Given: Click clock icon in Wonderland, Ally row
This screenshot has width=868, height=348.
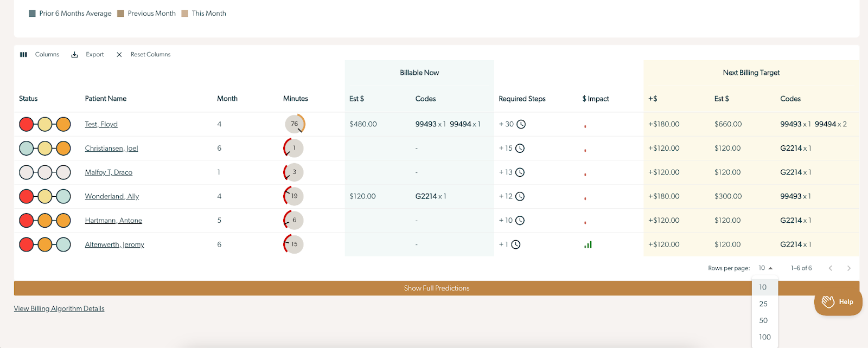Looking at the screenshot, I should (x=520, y=196).
